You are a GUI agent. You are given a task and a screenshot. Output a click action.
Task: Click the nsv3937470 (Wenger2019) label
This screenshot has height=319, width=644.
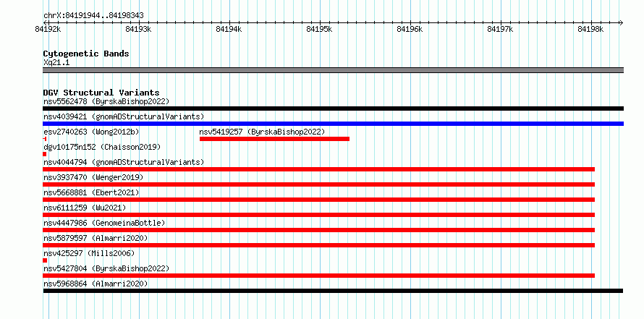(93, 177)
